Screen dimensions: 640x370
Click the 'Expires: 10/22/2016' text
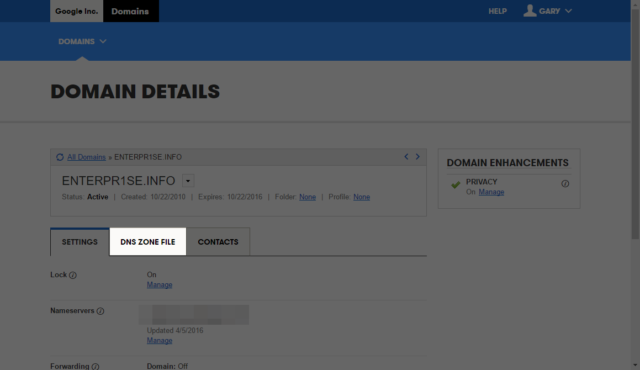tap(230, 197)
